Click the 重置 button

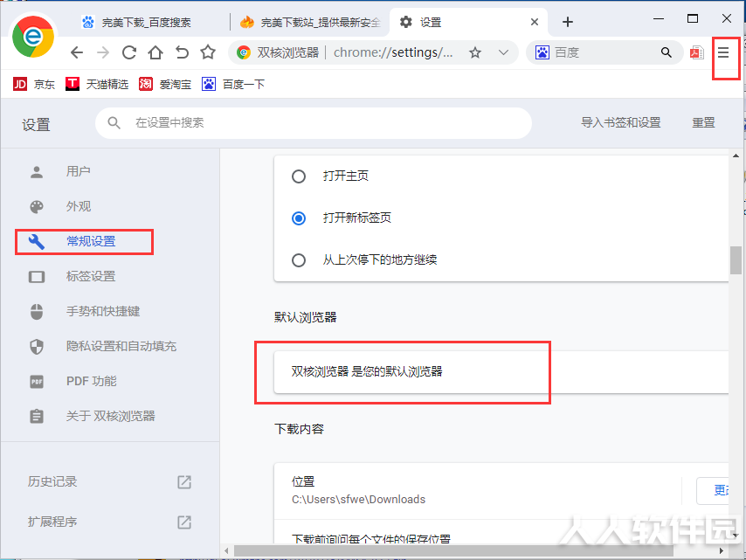(703, 123)
